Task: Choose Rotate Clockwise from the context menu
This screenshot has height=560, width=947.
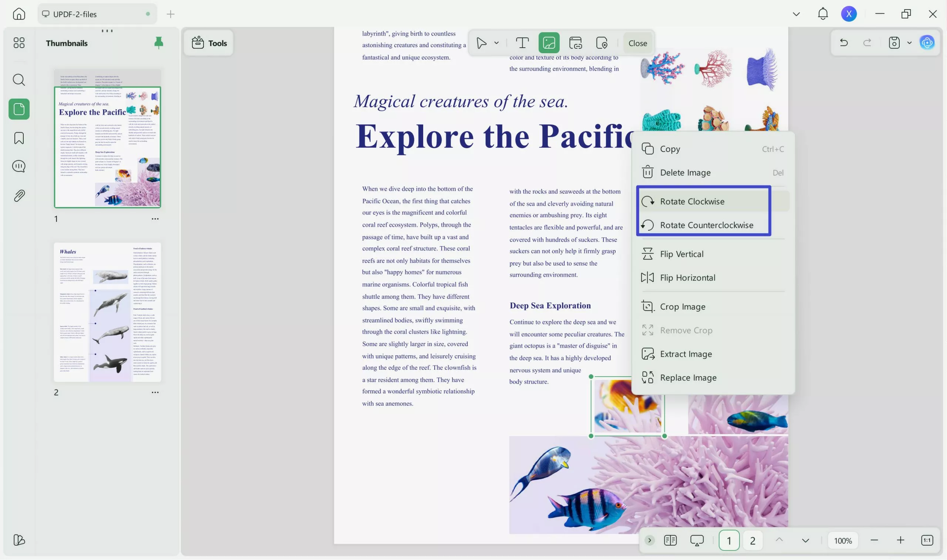Action: [692, 201]
